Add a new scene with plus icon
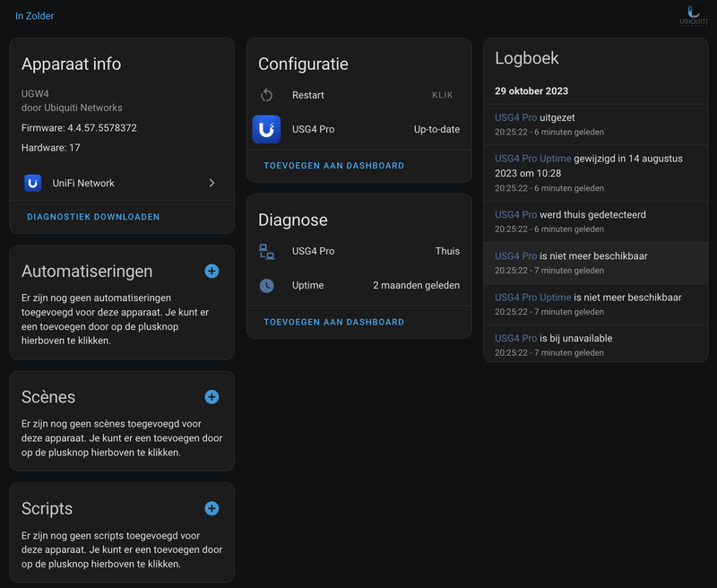This screenshot has height=588, width=717. [x=212, y=397]
